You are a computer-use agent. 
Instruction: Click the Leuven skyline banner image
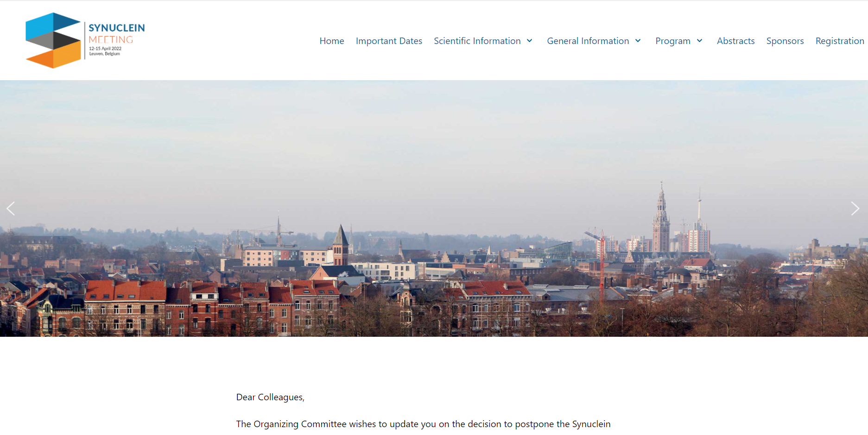434,208
